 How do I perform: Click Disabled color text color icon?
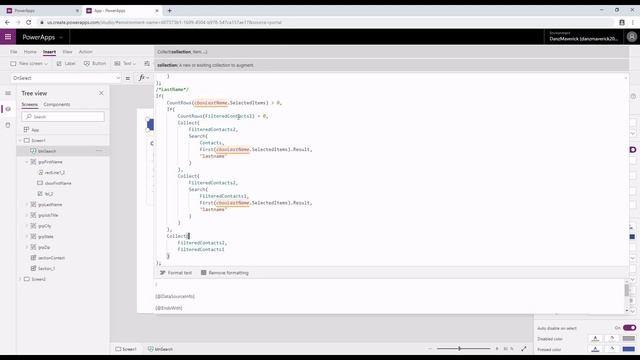(596, 338)
